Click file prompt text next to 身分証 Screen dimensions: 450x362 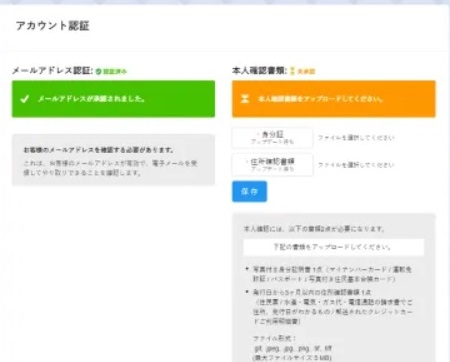click(x=356, y=138)
